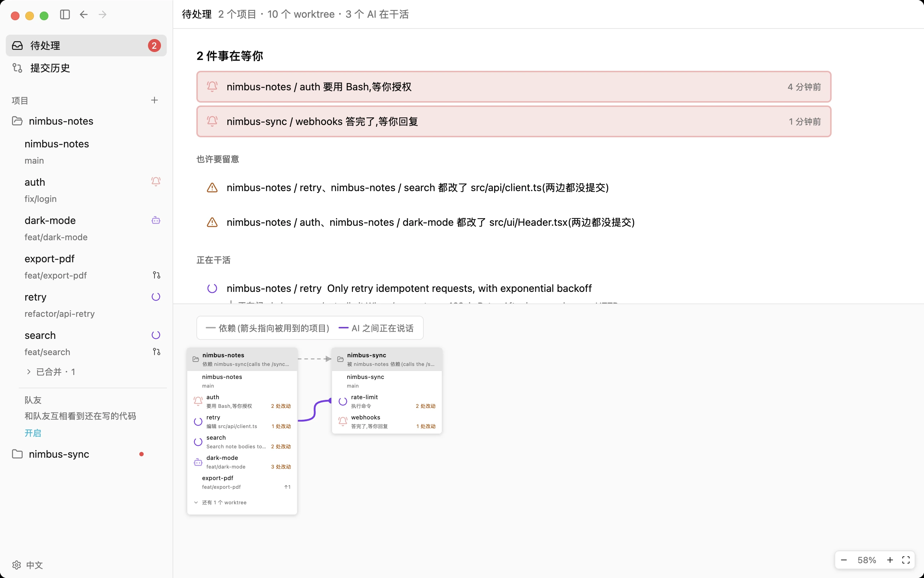Click the src/api/client.ts conflict warning row

514,188
